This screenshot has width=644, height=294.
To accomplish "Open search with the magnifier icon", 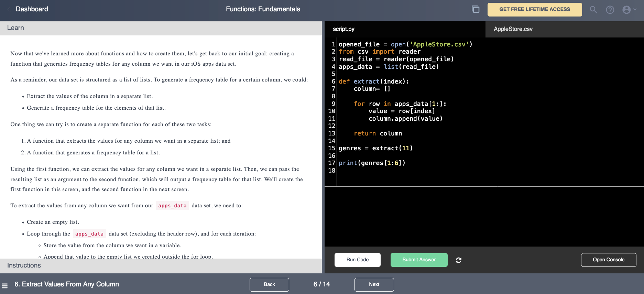I will pos(593,10).
